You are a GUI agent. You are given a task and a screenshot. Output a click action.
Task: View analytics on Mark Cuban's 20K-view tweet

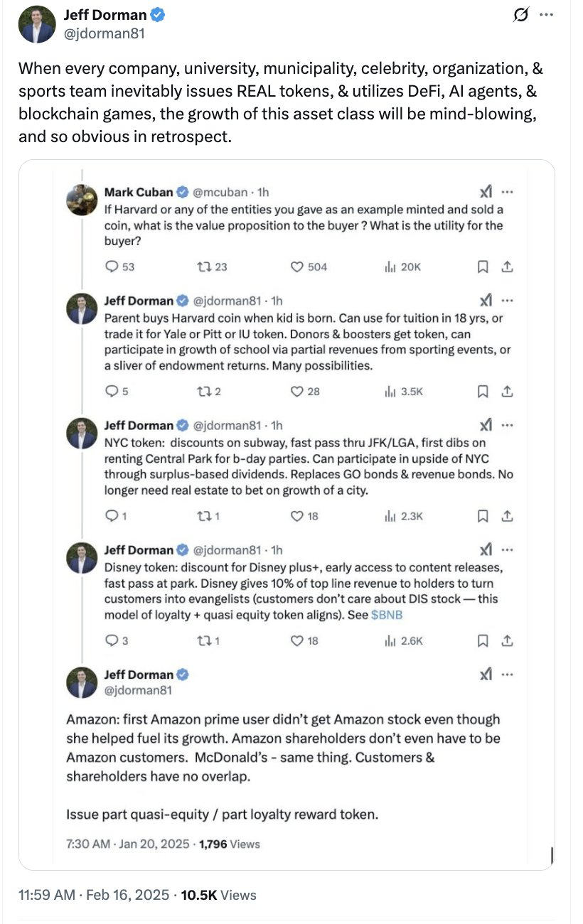(x=390, y=267)
